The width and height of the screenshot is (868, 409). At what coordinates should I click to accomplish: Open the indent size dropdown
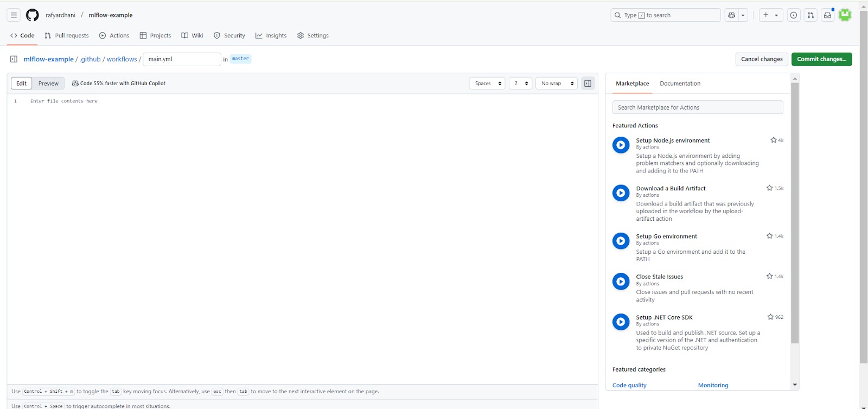click(520, 84)
